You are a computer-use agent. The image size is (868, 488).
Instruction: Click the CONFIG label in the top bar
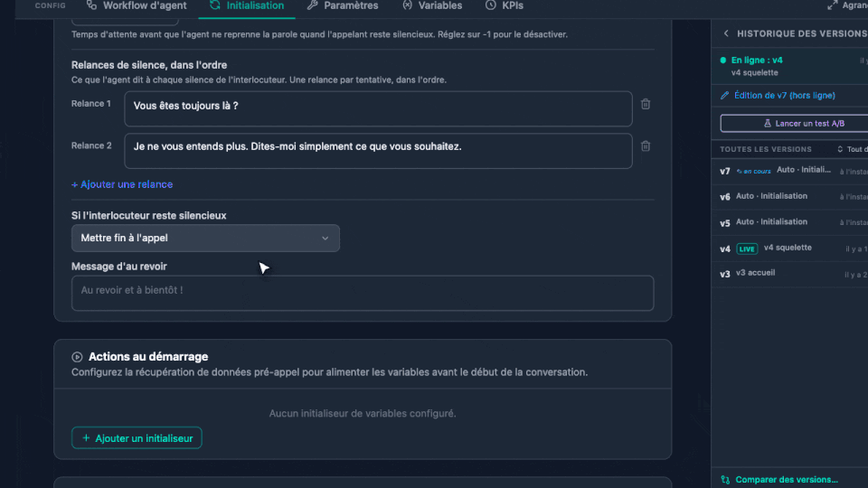[51, 5]
